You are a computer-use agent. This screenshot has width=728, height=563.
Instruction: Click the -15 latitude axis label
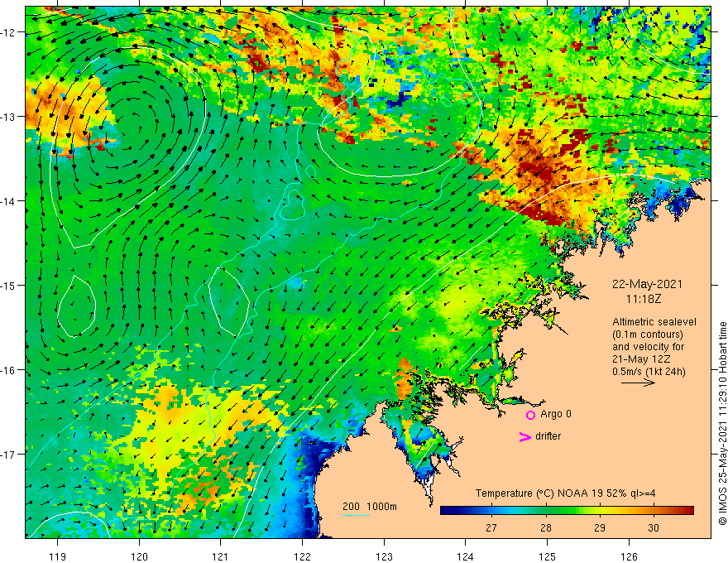pos(9,285)
